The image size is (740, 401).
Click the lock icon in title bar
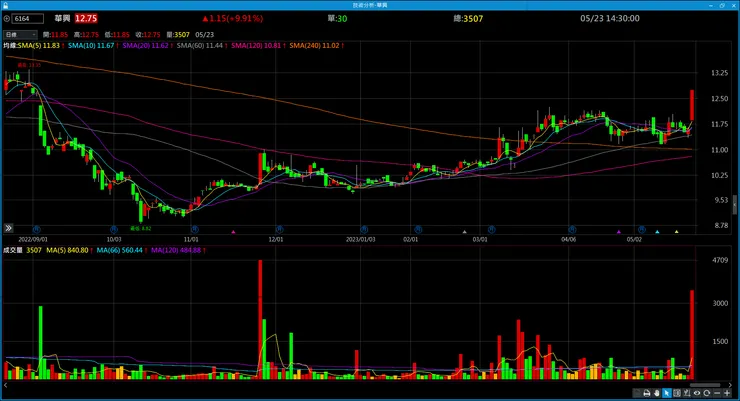point(5,5)
